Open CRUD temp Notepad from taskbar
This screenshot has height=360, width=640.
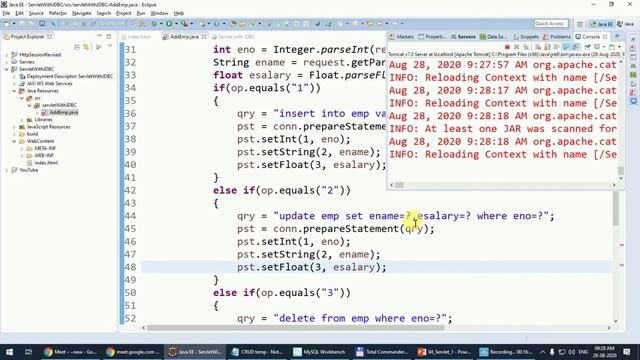[x=258, y=351]
